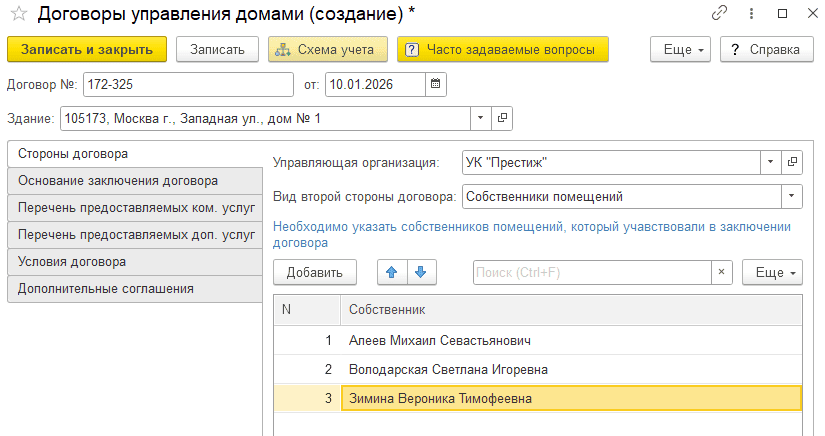Move selected owner up with blue arrow
The width and height of the screenshot is (825, 436).
(392, 272)
